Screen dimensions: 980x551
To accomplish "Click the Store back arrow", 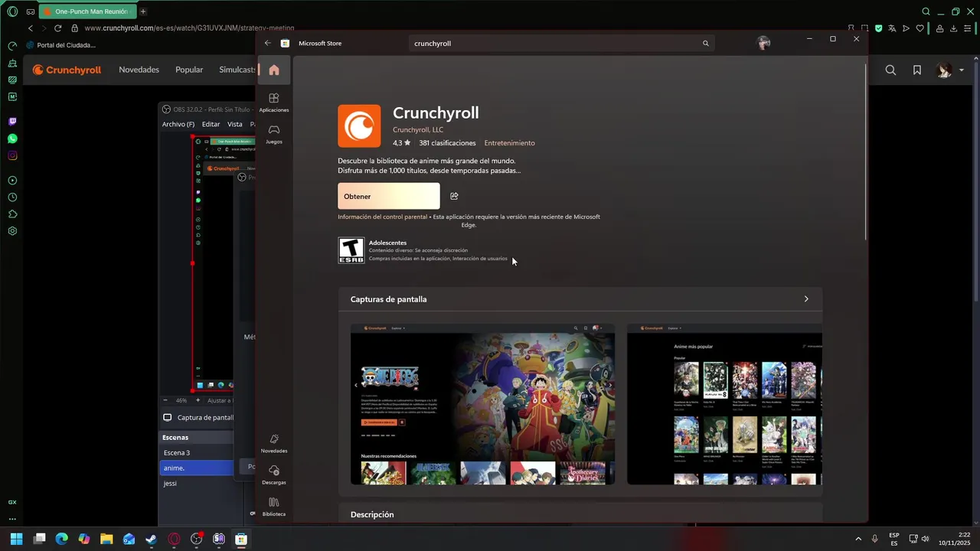I will 267,43.
